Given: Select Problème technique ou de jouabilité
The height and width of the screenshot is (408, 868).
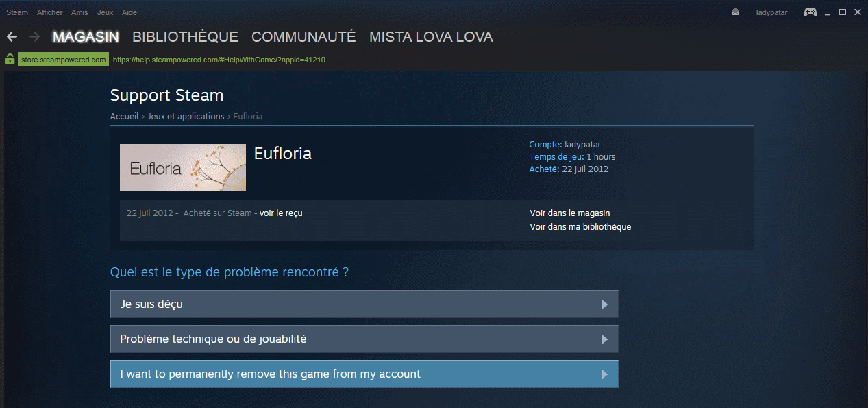Looking at the screenshot, I should 364,339.
